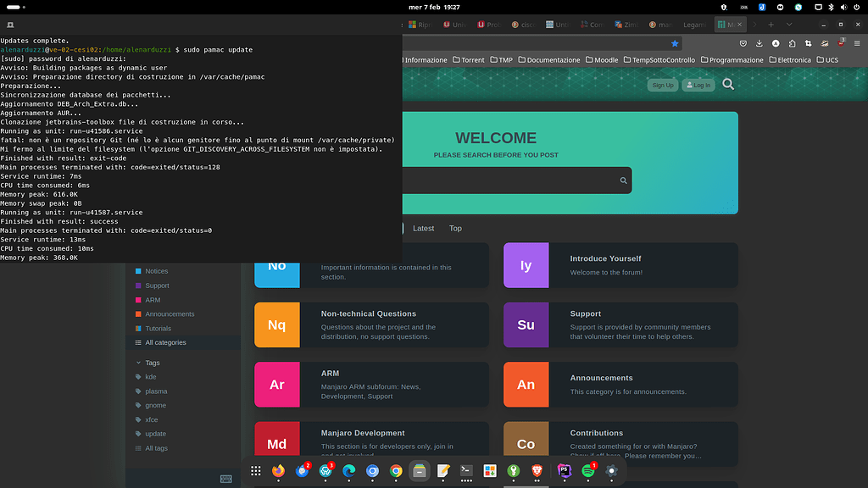Click the Sign Up button
Screen dimensions: 868x488
(665, 85)
